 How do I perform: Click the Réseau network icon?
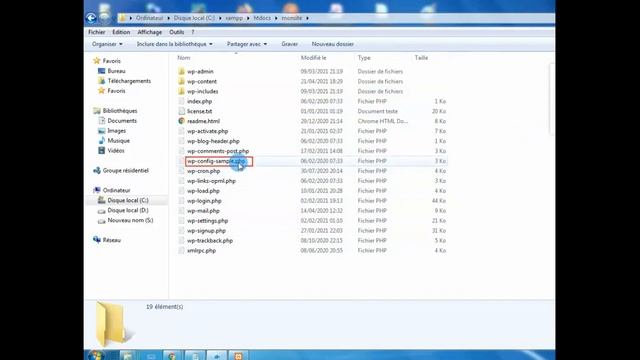tap(97, 240)
